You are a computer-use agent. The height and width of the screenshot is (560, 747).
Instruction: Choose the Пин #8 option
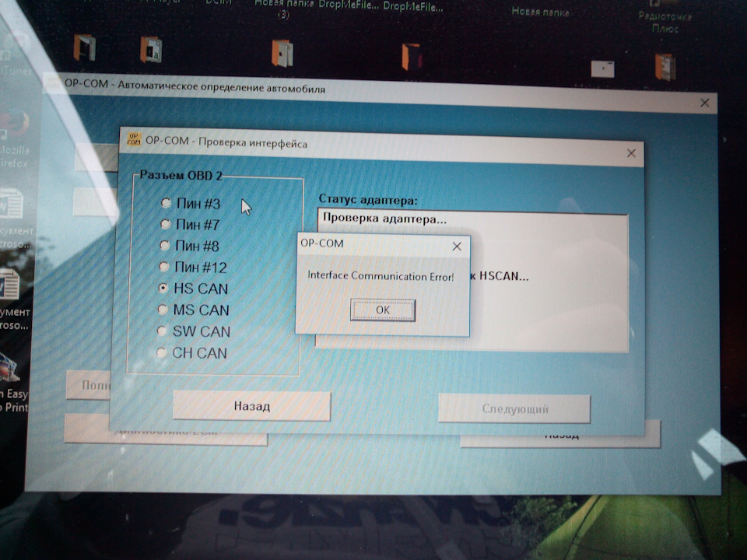pos(164,245)
